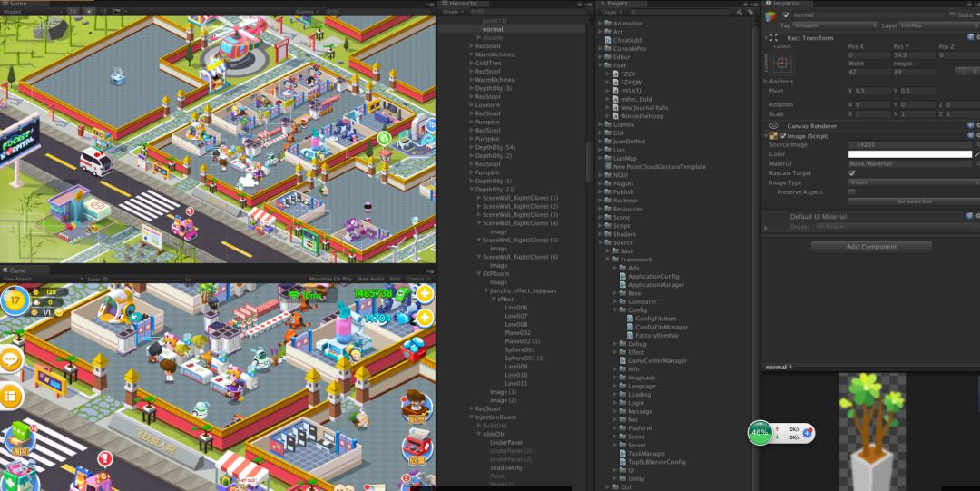The height and width of the screenshot is (491, 980).
Task: Select ApplicationConfig script
Action: click(653, 277)
